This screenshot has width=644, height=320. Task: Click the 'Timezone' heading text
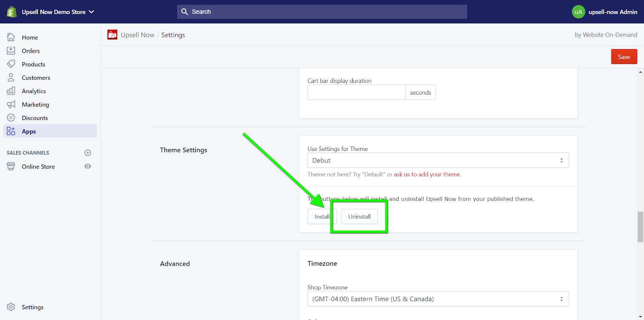322,263
